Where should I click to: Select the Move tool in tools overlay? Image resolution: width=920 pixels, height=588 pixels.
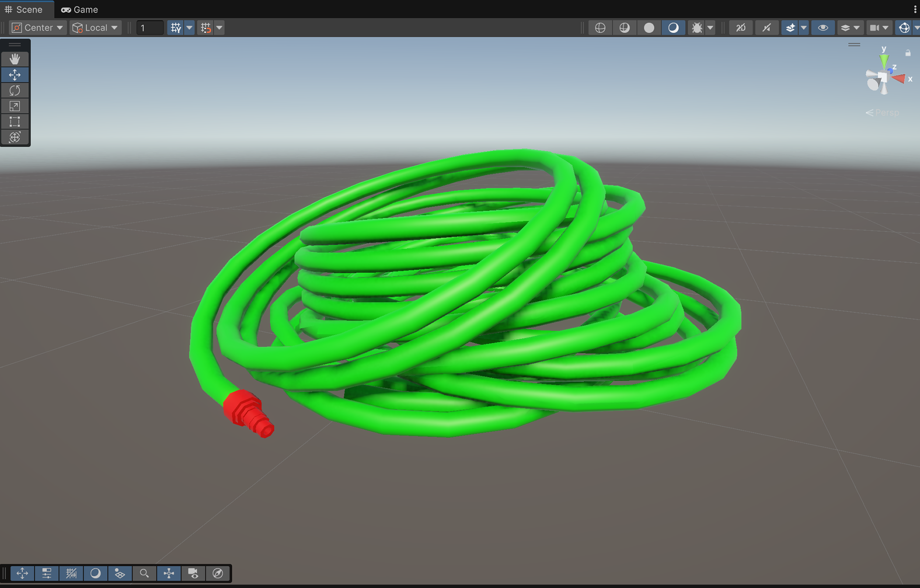click(x=15, y=75)
